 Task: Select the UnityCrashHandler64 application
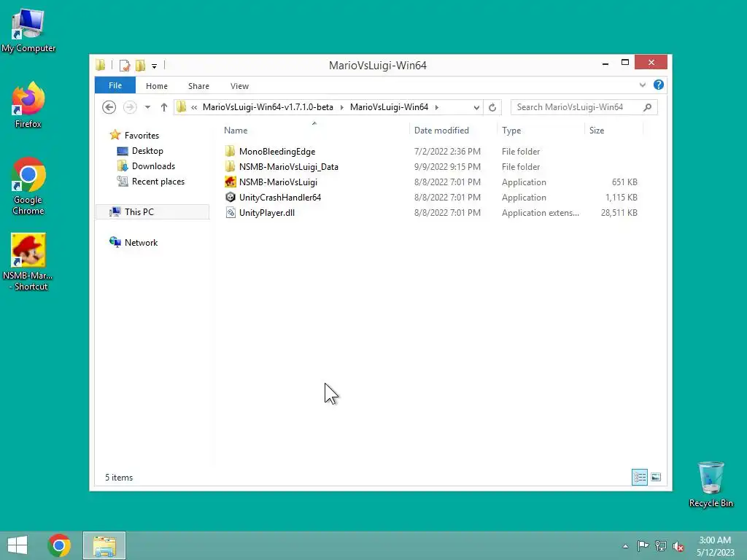pos(280,197)
